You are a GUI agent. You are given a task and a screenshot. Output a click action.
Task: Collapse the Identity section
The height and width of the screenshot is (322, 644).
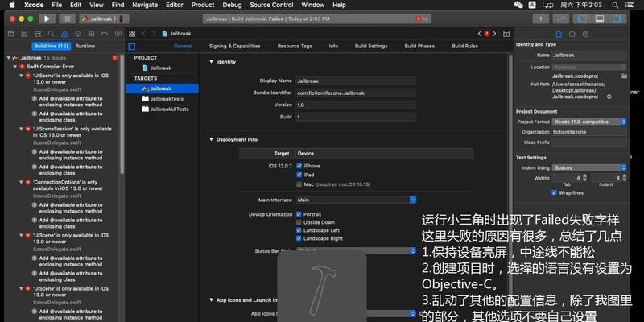tap(211, 62)
